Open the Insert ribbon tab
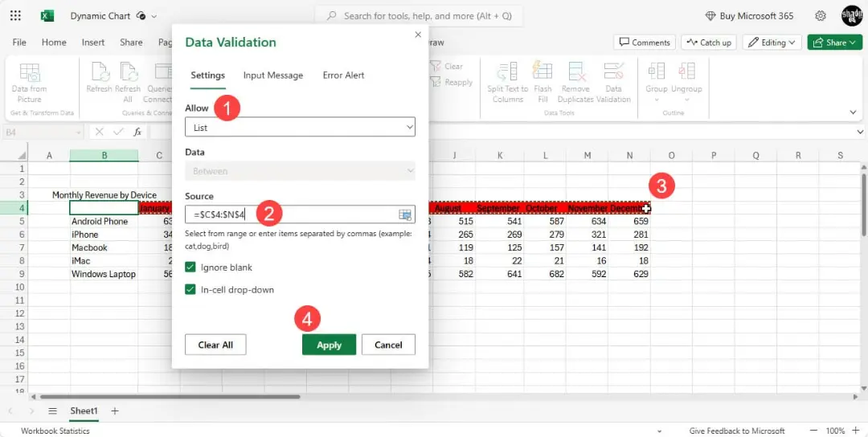Viewport: 868px width, 437px height. [x=93, y=43]
